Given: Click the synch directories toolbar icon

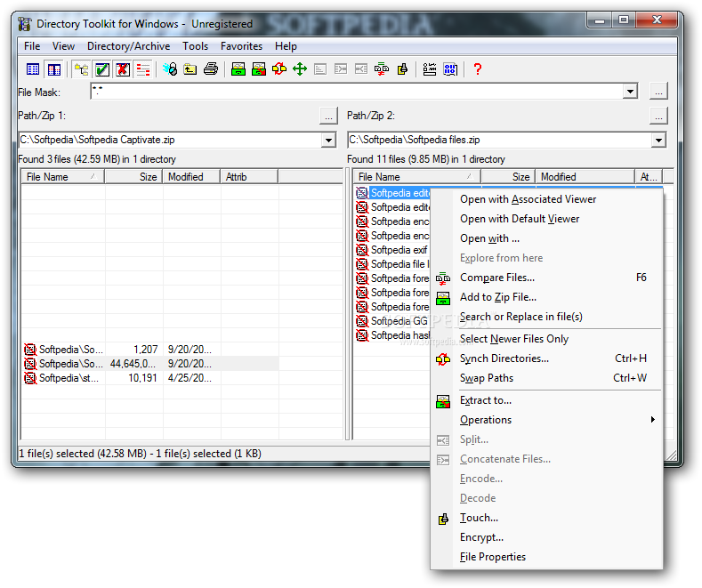Looking at the screenshot, I should point(279,68).
